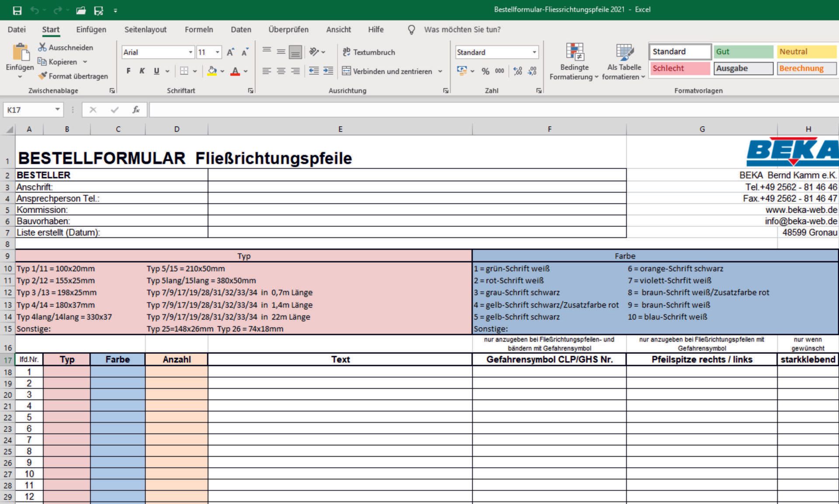Select the Ausschneiden (cut) scissors icon
The image size is (839, 504).
click(42, 47)
